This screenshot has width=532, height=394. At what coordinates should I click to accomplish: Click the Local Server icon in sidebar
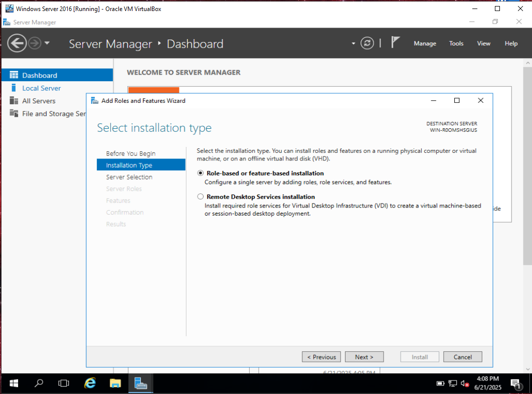[x=14, y=88]
